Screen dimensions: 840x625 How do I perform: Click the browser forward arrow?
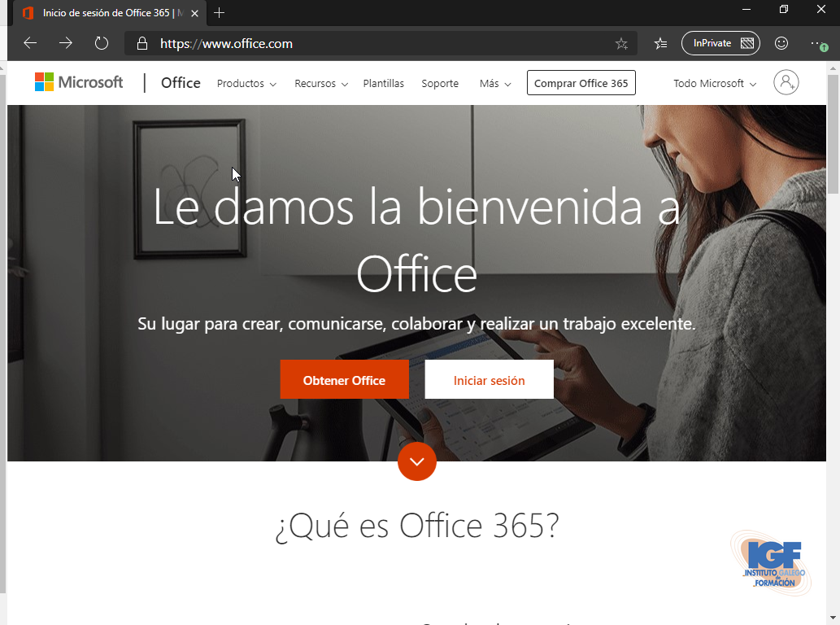pos(66,43)
